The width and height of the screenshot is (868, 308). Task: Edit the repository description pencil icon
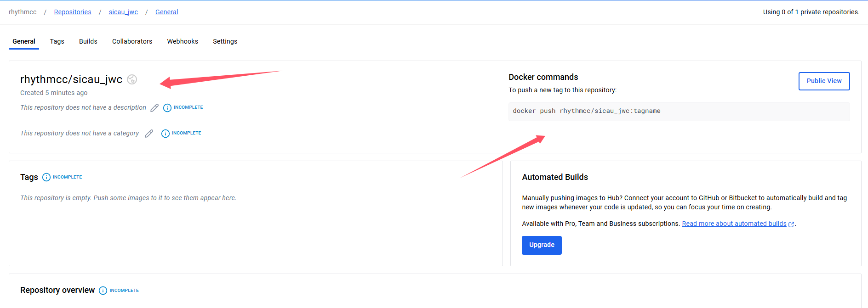(154, 108)
